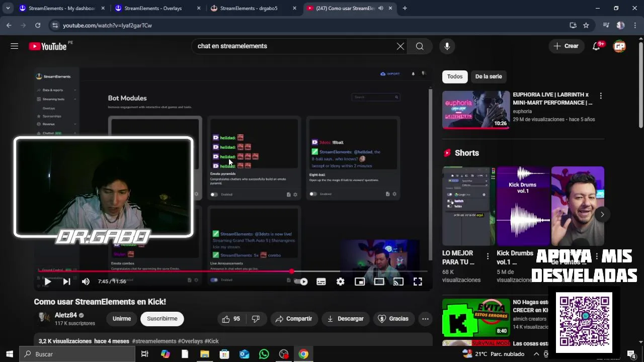644x362 pixels.
Task: Click the taskbar Buscar search box
Action: (x=77, y=354)
